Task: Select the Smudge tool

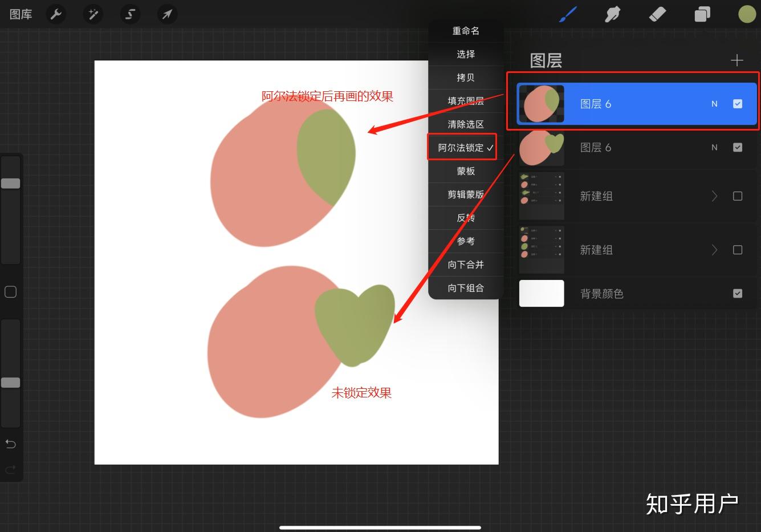Action: point(612,14)
